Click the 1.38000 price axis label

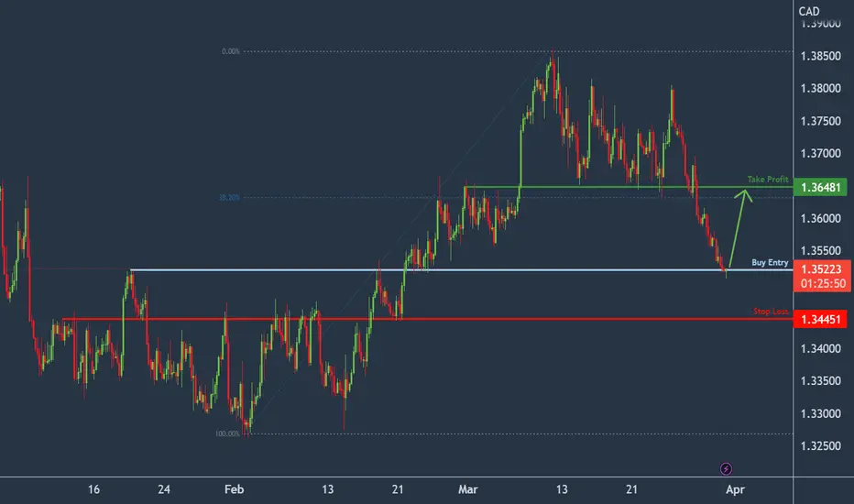click(x=820, y=88)
